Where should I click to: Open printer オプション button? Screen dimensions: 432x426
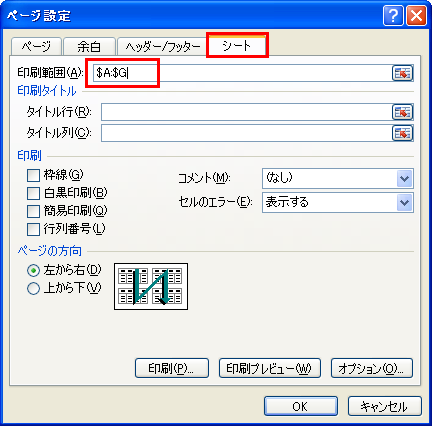pyautogui.click(x=372, y=368)
